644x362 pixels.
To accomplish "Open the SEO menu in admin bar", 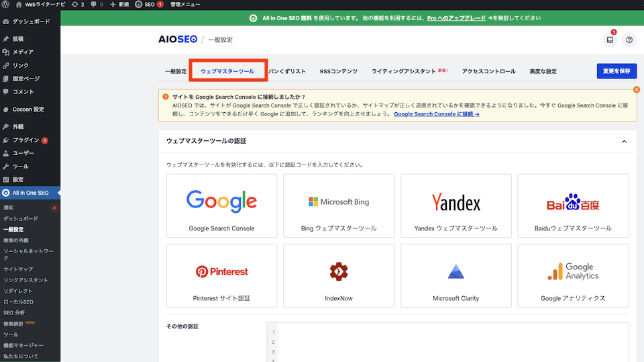I will (149, 5).
